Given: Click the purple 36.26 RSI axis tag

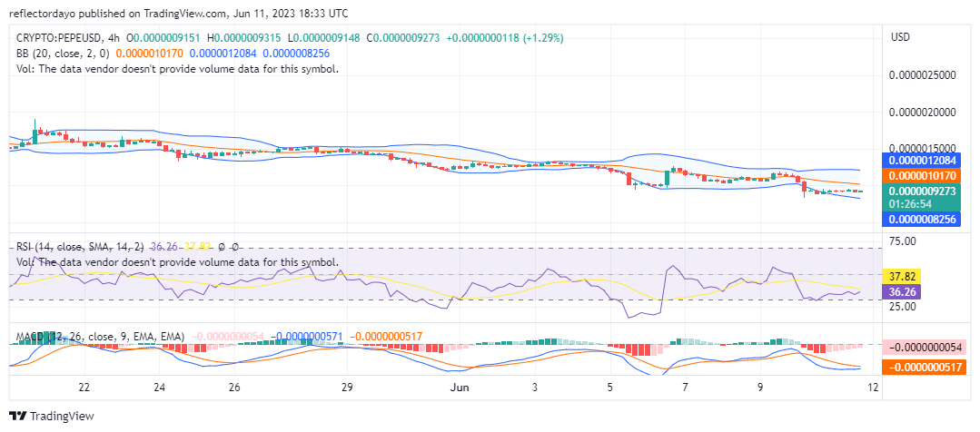Looking at the screenshot, I should pyautogui.click(x=901, y=291).
